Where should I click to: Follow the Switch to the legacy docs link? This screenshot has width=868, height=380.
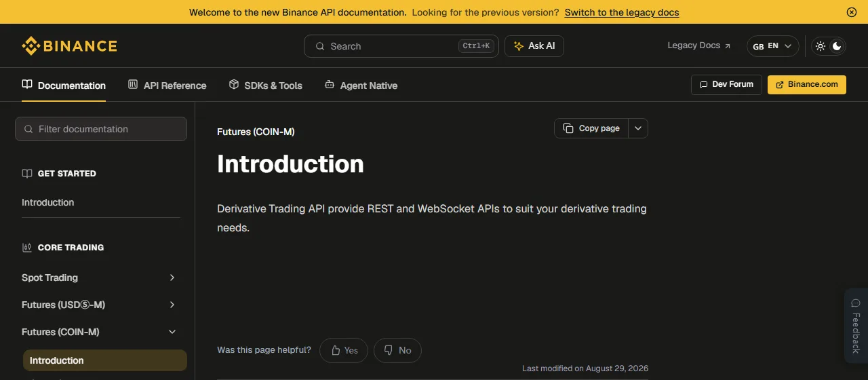click(622, 12)
